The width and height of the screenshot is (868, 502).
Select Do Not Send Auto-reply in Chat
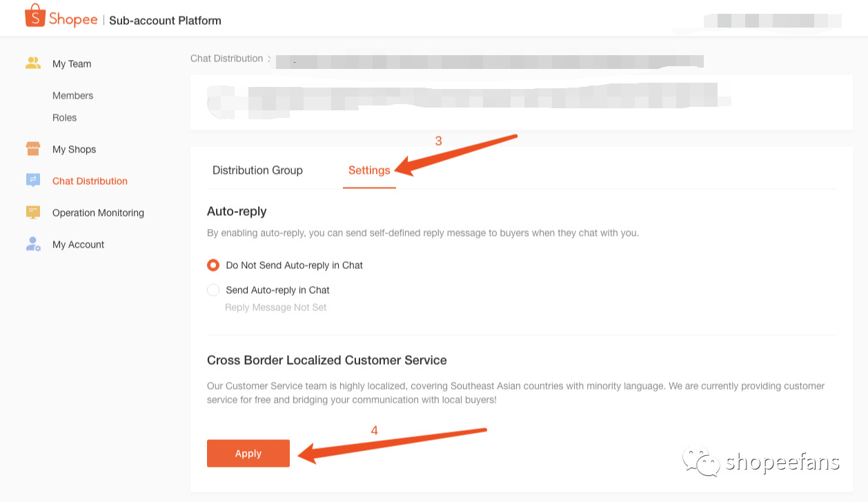click(x=213, y=265)
